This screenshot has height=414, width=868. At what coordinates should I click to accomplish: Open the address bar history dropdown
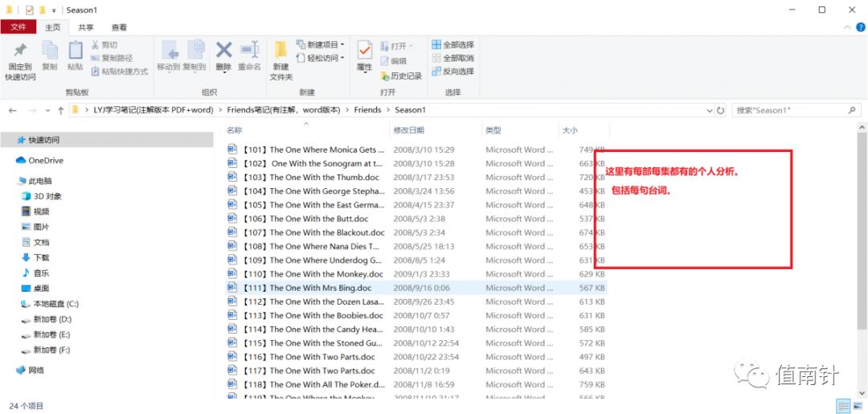coord(710,111)
